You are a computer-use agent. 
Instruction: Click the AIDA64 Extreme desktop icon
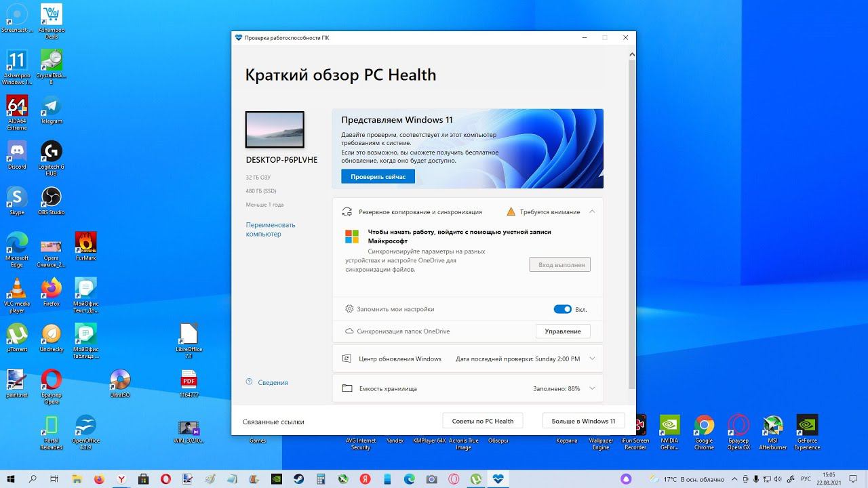[x=17, y=113]
